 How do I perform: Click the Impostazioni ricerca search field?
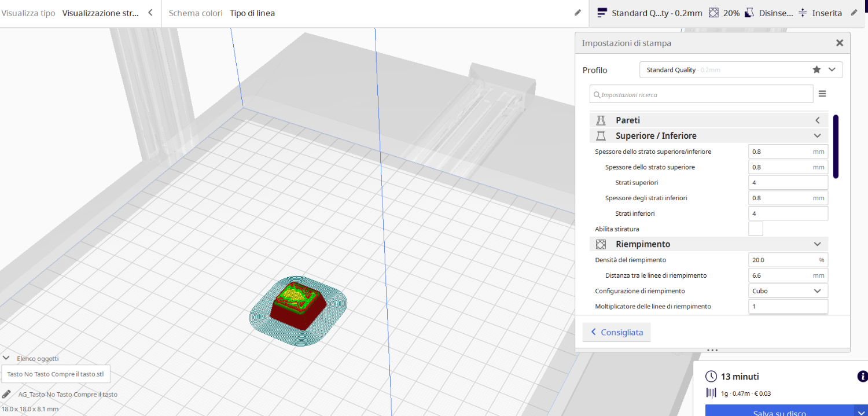[x=701, y=94]
